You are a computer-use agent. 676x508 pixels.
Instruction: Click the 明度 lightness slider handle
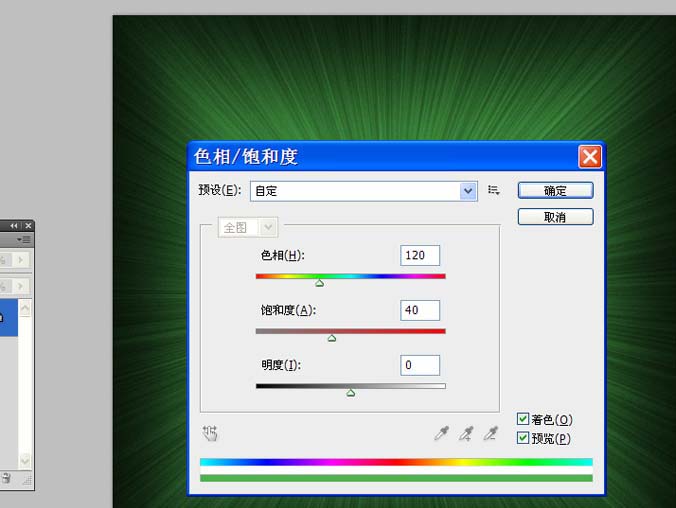pos(351,393)
